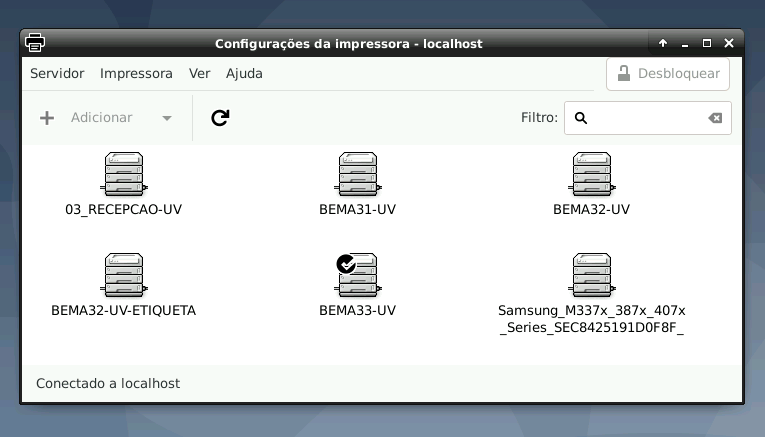The image size is (765, 437).
Task: Select the default BEMA33-UV printer icon
Action: 358,275
